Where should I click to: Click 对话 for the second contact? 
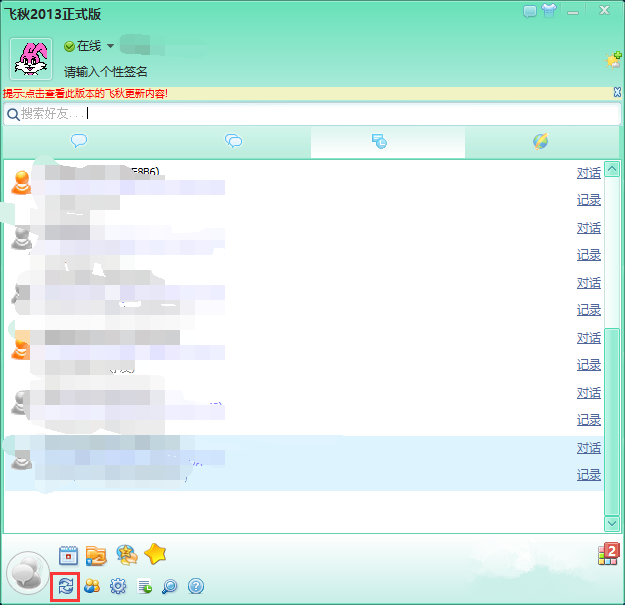[x=589, y=228]
